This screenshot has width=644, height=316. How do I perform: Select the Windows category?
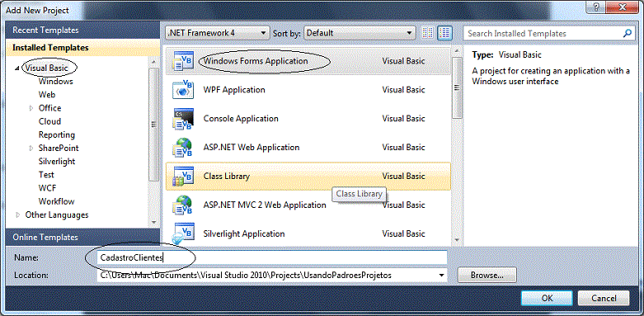pyautogui.click(x=56, y=82)
